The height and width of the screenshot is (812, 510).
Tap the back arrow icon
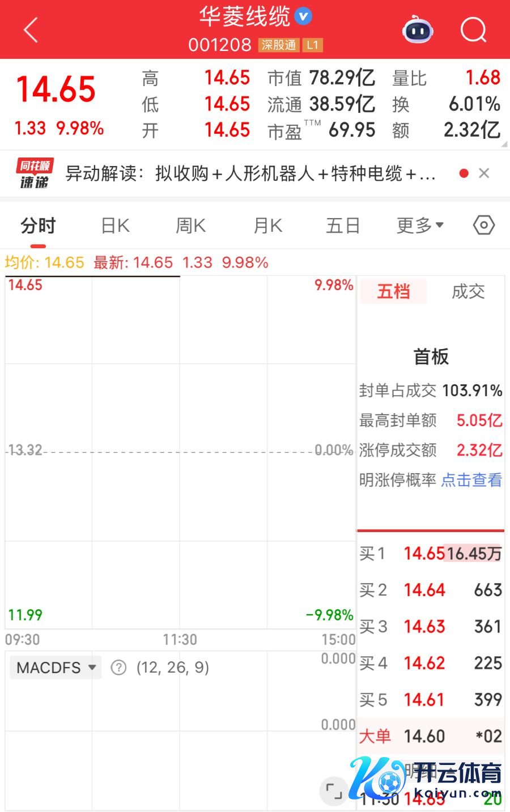point(31,29)
